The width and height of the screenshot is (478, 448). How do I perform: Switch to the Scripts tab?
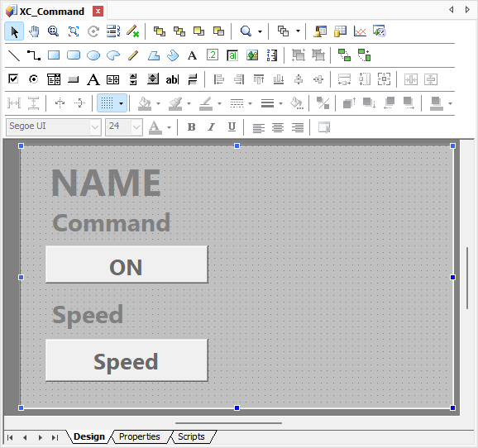191,436
